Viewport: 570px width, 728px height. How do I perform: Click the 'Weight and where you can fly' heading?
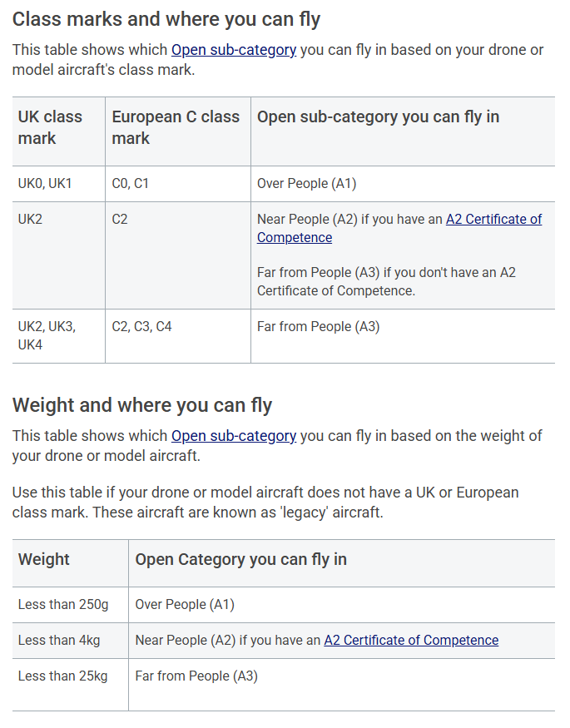tap(142, 406)
